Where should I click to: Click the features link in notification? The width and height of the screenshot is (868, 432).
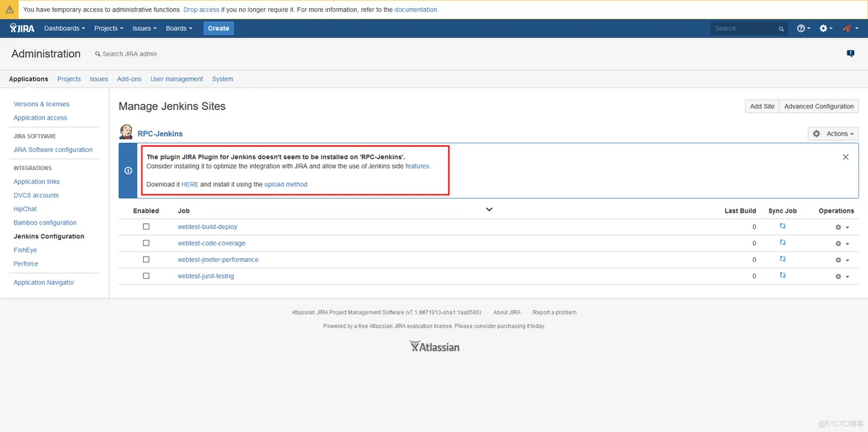coord(417,166)
